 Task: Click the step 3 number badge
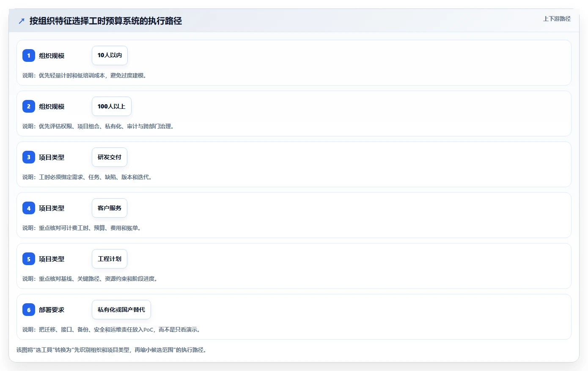point(29,157)
